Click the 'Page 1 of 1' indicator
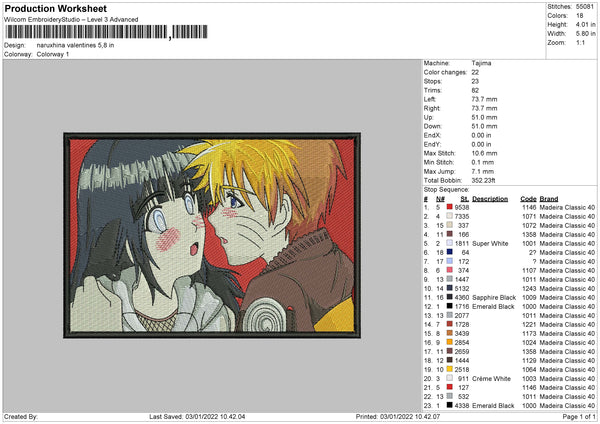Image resolution: width=600 pixels, height=424 pixels. tap(579, 417)
